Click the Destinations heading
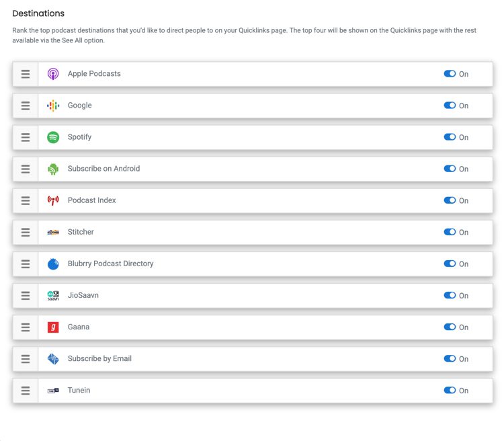The width and height of the screenshot is (504, 441). click(x=38, y=13)
